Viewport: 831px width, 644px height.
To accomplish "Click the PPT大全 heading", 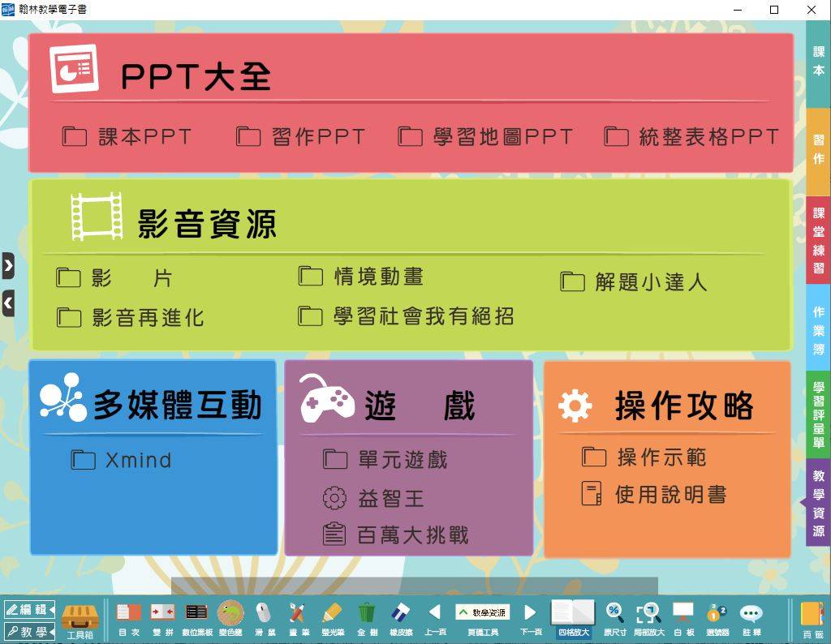I will (196, 77).
